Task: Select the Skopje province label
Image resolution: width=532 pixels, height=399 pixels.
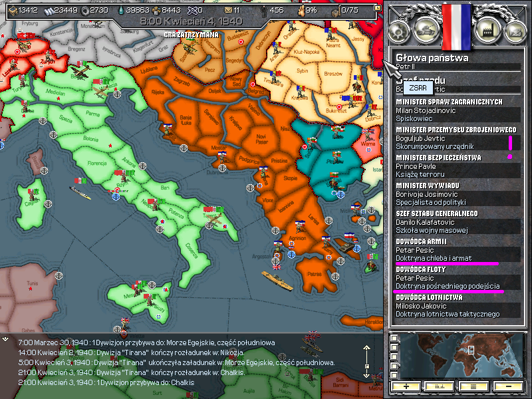Action: pos(291,178)
